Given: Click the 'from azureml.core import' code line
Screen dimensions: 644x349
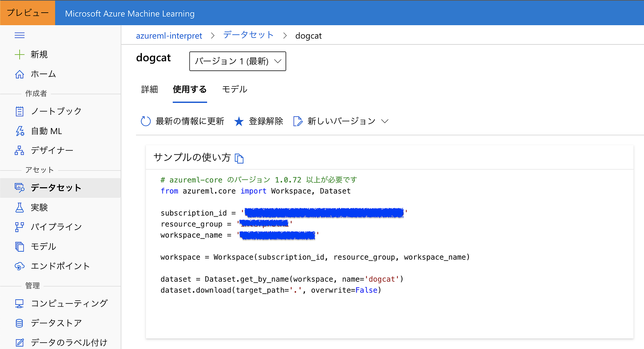Looking at the screenshot, I should 255,191.
